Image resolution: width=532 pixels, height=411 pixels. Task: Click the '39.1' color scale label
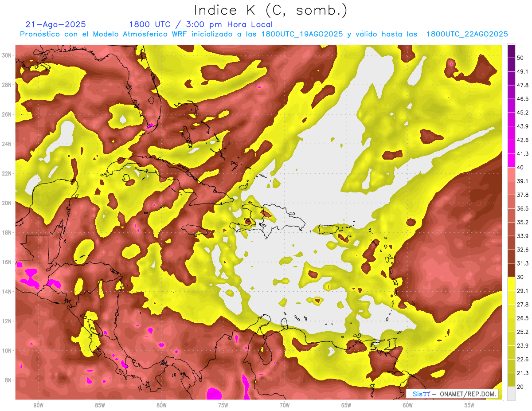tap(523, 181)
